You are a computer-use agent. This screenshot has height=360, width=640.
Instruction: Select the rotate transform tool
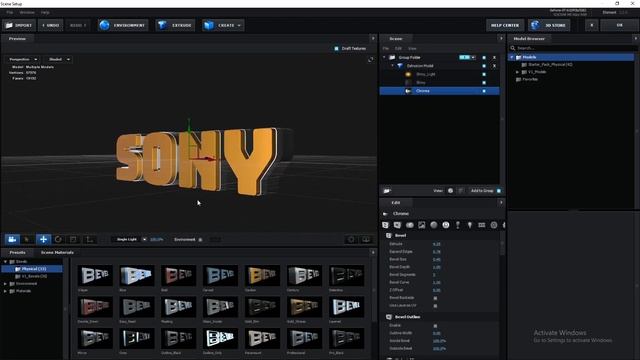[x=58, y=240]
